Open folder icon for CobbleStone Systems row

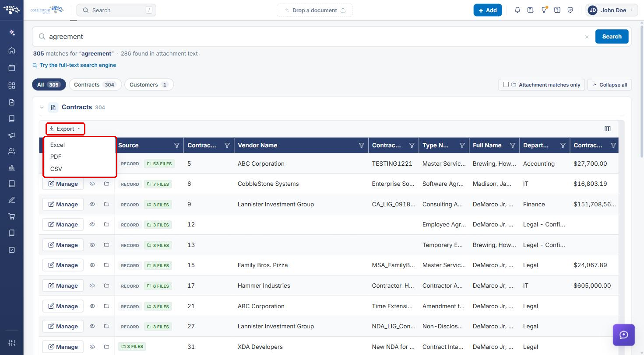point(106,184)
